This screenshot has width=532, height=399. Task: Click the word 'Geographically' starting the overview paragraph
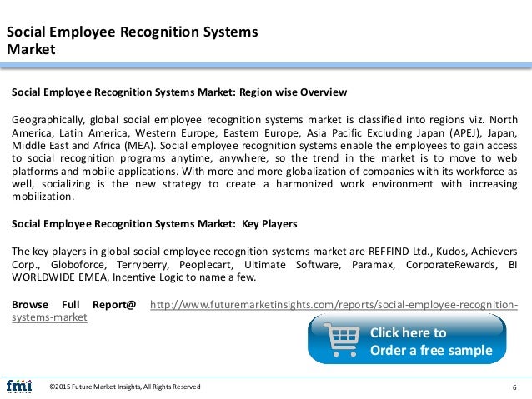(x=48, y=120)
